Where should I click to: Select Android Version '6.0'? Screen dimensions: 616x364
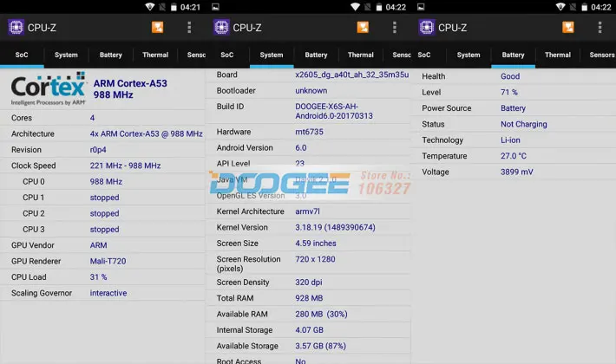pos(301,148)
